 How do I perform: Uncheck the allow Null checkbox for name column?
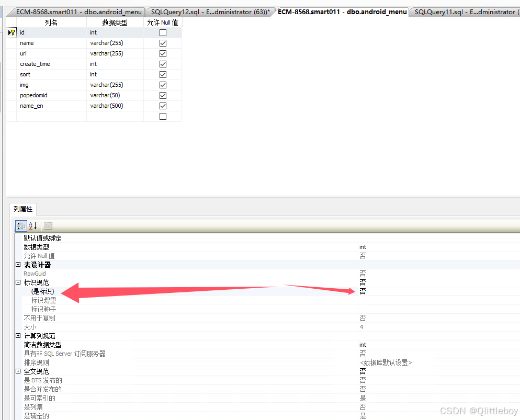click(163, 42)
